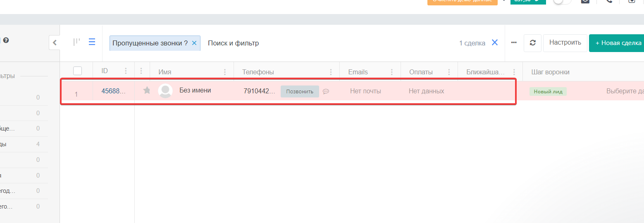Screen dimensions: 644x223
Task: Open the Без имени contact avatar
Action: click(x=165, y=91)
